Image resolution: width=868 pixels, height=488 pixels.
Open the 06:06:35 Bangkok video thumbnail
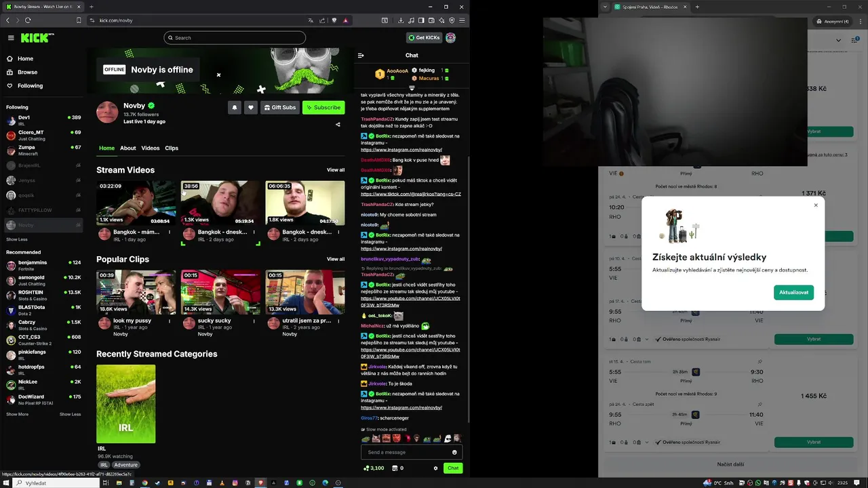tap(305, 203)
